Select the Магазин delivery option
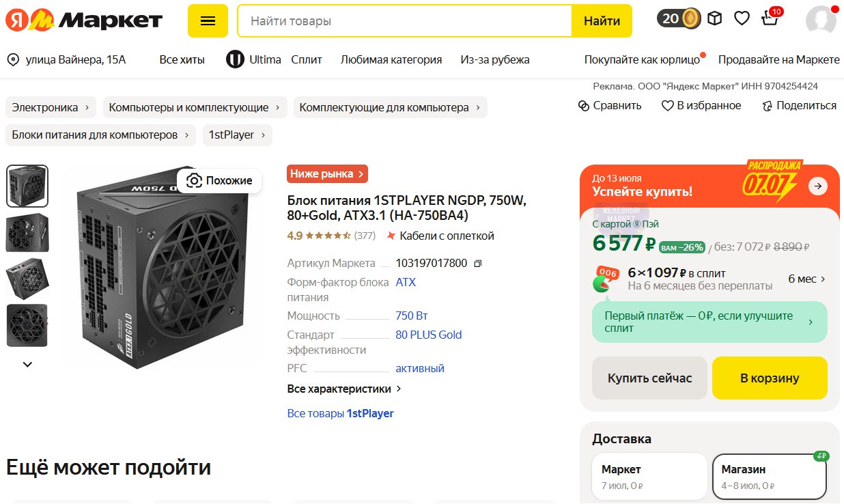 pos(769,477)
